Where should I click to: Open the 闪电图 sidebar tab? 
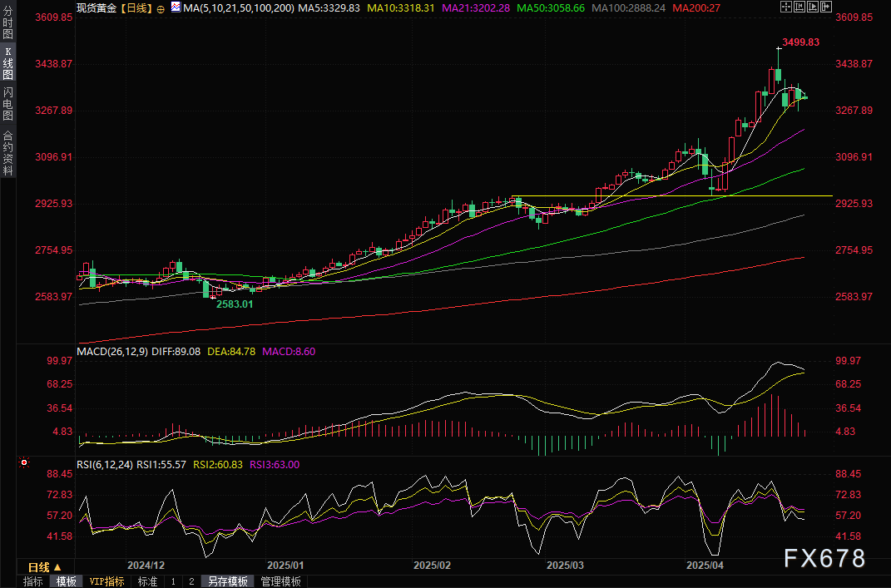point(8,104)
